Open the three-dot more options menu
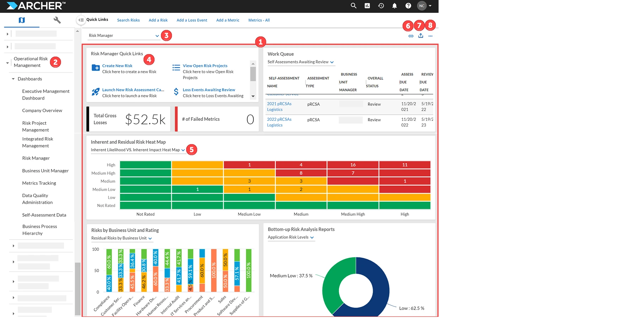The image size is (644, 324). click(x=430, y=36)
